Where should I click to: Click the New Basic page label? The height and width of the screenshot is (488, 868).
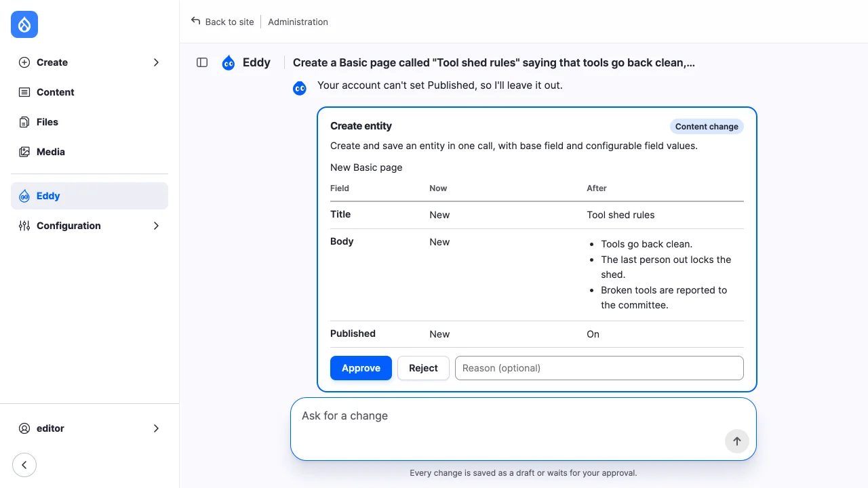click(366, 167)
